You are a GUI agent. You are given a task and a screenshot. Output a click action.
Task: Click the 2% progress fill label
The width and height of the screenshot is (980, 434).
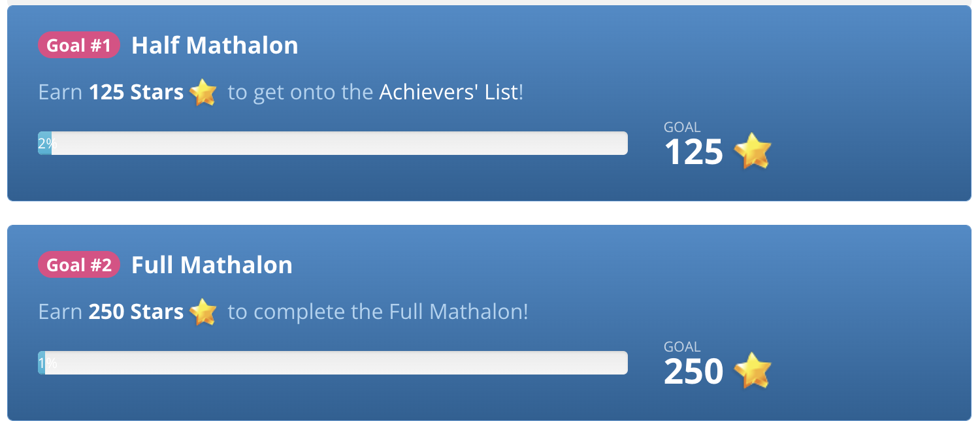coord(46,144)
